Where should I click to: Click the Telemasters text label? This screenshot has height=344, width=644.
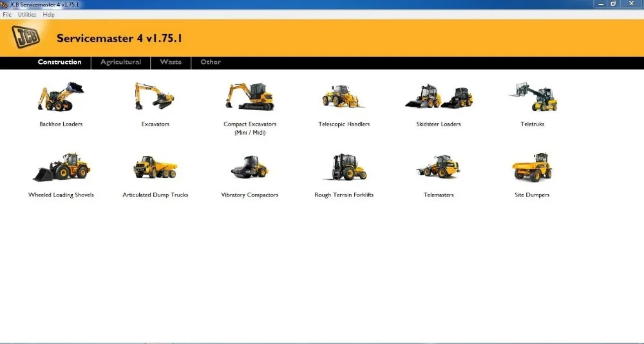(x=439, y=195)
